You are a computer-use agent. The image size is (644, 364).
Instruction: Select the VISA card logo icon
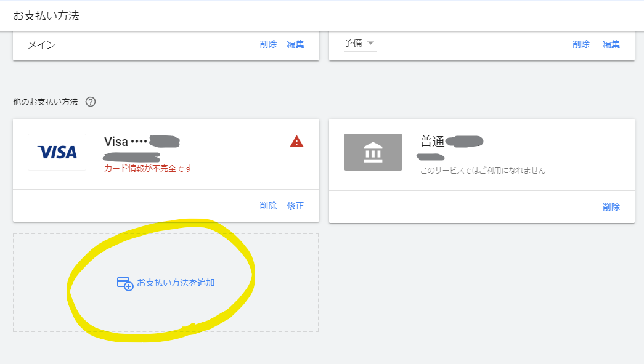(56, 152)
